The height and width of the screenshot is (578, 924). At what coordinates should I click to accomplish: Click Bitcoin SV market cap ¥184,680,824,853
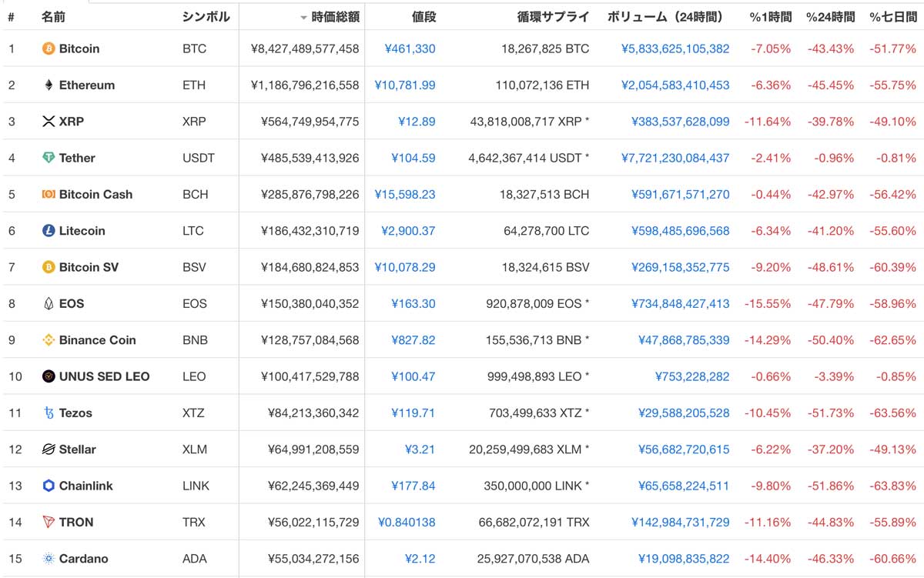coord(310,267)
